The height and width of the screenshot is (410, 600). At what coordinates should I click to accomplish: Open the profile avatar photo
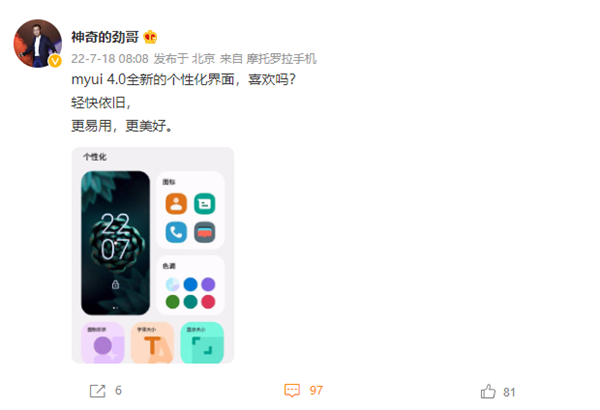click(38, 44)
